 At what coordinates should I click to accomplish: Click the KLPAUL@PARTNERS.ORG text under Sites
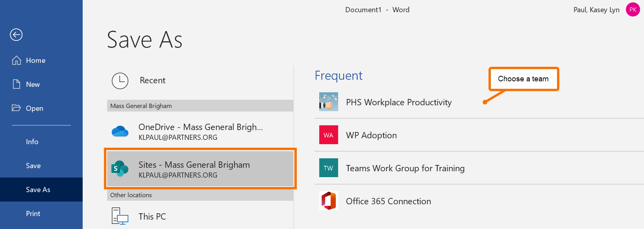pyautogui.click(x=178, y=175)
